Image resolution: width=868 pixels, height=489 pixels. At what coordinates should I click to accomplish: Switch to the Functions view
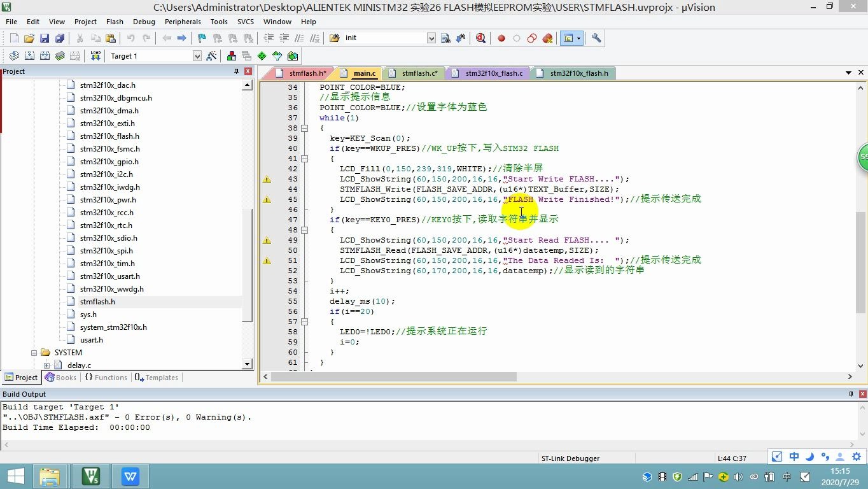[106, 377]
